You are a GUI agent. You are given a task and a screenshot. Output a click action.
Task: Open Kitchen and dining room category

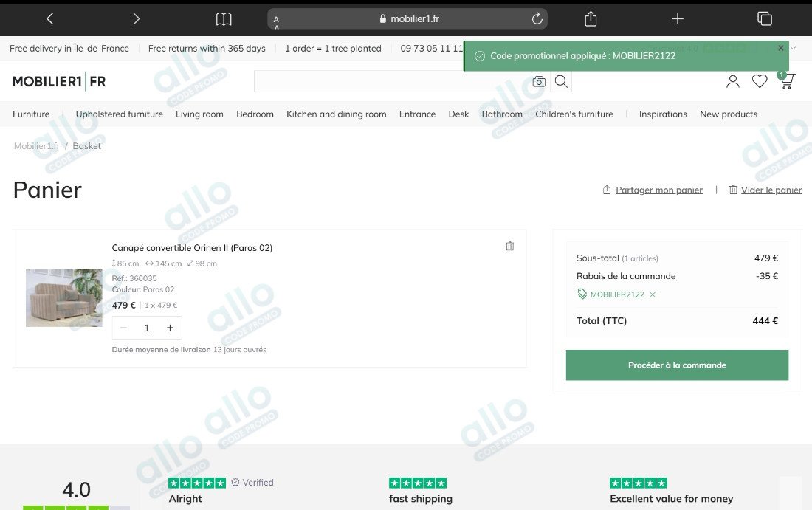(336, 114)
